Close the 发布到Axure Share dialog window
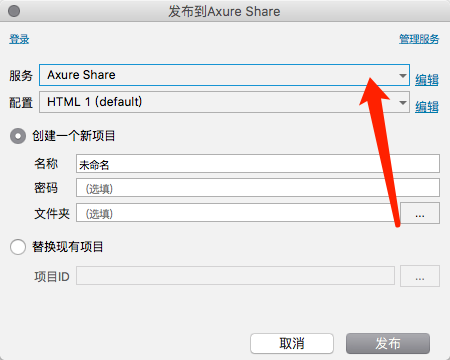 (x=14, y=11)
